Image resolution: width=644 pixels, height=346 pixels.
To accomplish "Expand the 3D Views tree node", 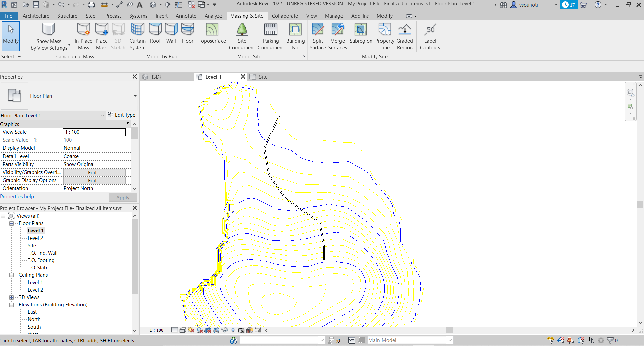I will pos(11,297).
